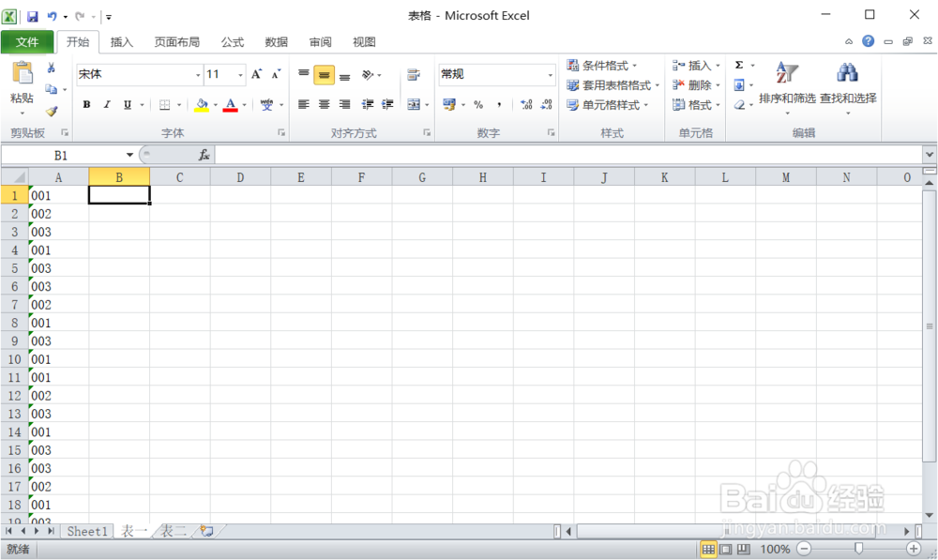Toggle align text right
The width and height of the screenshot is (938, 560).
[x=344, y=105]
